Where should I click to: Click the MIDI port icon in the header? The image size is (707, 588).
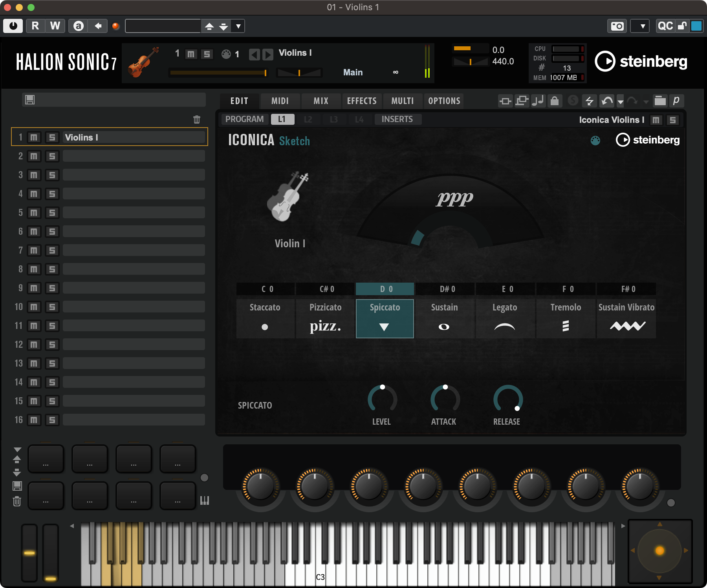(226, 54)
